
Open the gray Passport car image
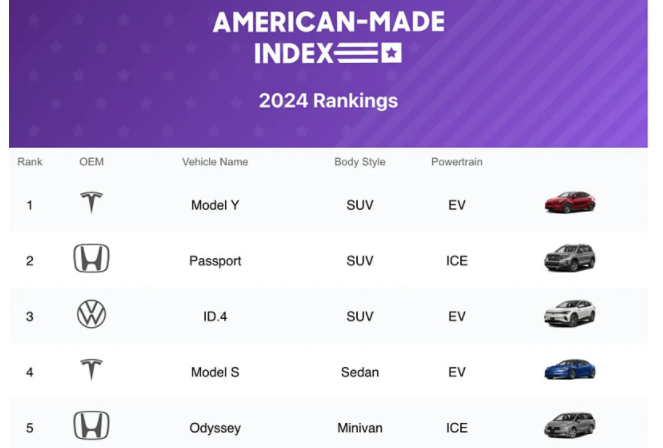(x=570, y=259)
